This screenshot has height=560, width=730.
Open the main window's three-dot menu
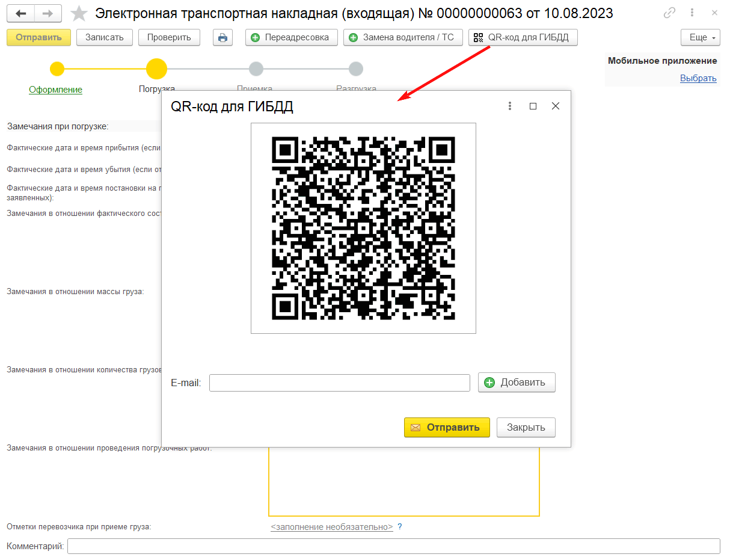tap(693, 13)
